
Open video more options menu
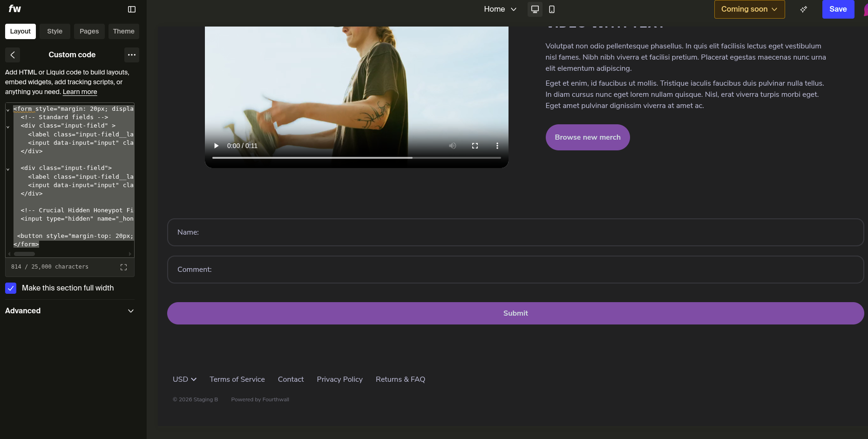497,146
